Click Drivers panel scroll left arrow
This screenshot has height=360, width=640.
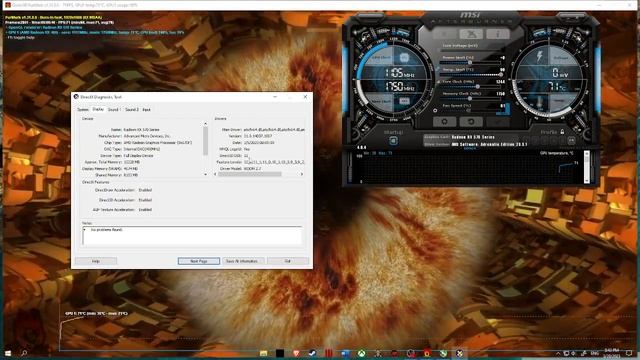[x=216, y=174]
